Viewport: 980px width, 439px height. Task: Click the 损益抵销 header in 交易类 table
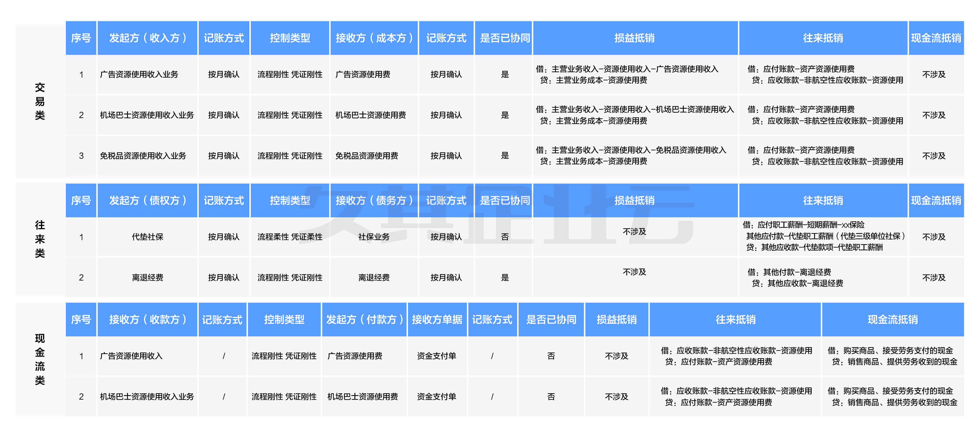(634, 38)
